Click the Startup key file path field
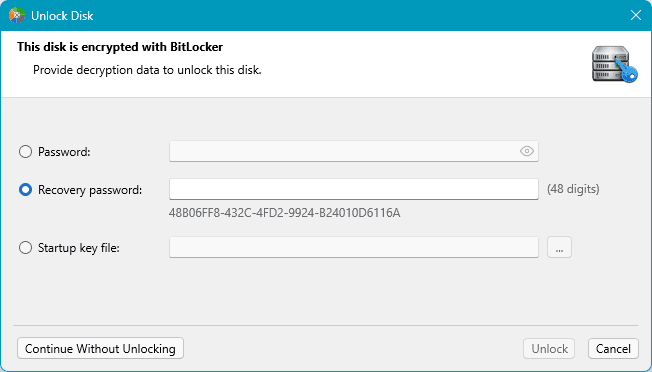652x372 pixels. pyautogui.click(x=354, y=247)
